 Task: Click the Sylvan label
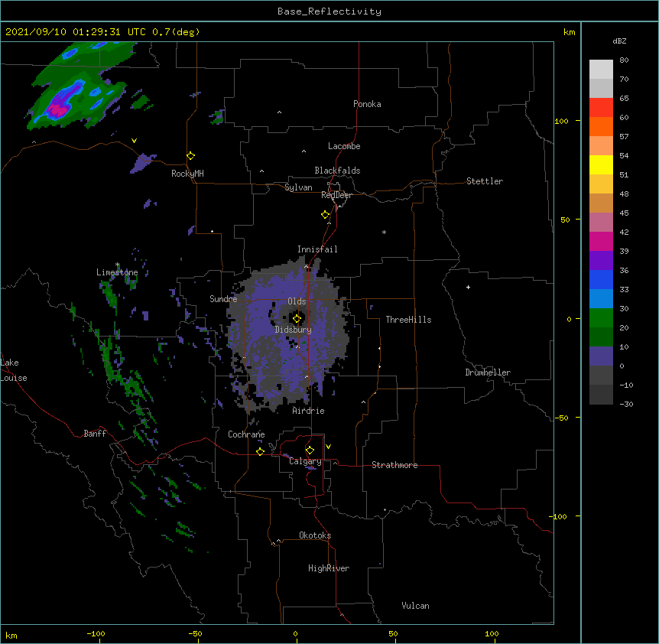[298, 187]
